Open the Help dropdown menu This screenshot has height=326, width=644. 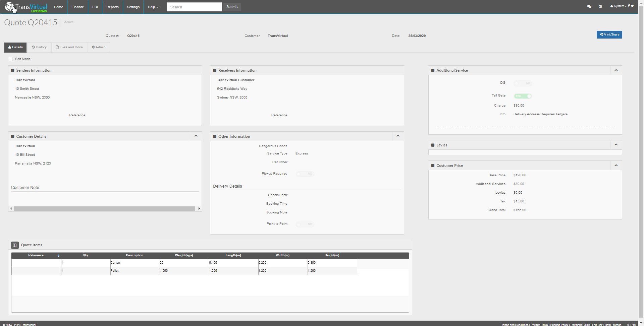coord(153,7)
